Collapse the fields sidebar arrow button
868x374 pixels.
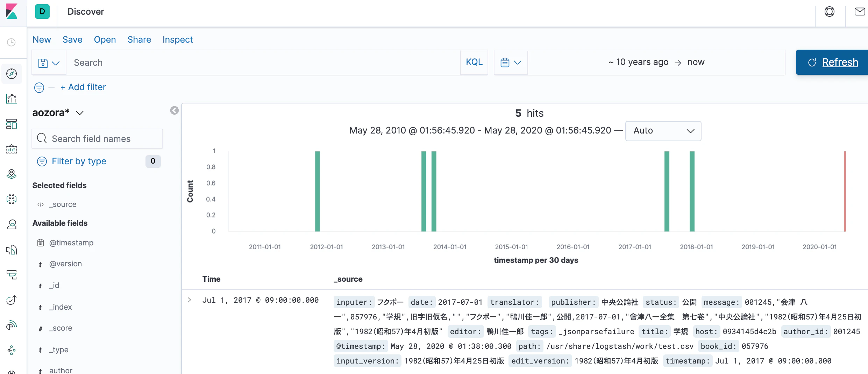click(174, 110)
